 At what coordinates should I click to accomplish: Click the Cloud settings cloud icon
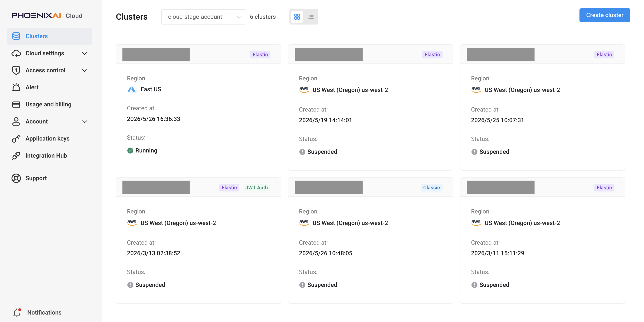(16, 53)
